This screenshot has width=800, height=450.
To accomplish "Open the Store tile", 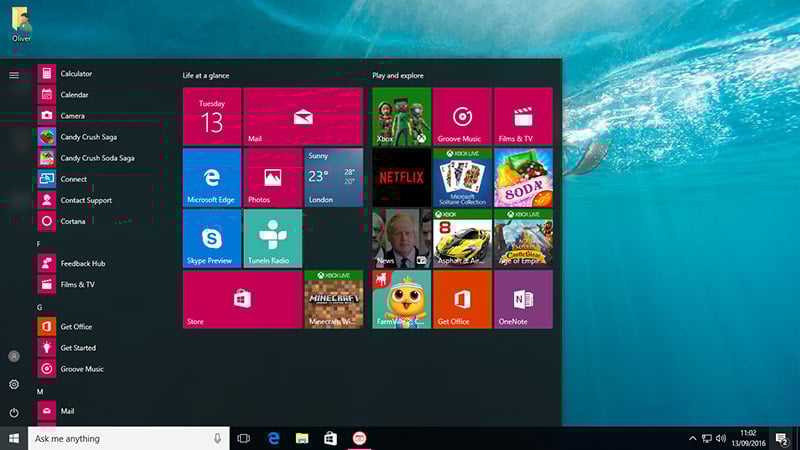I will pos(242,299).
